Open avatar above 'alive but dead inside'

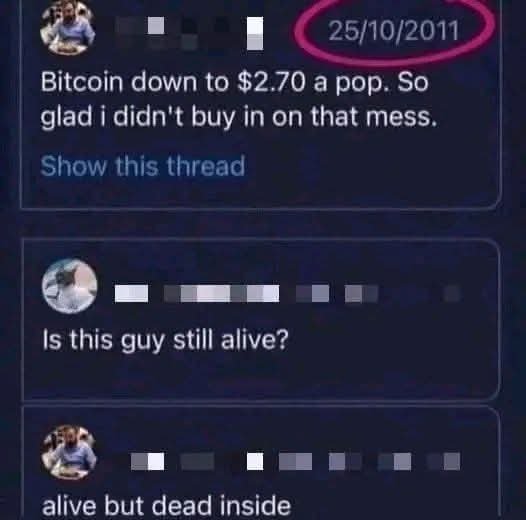point(69,452)
